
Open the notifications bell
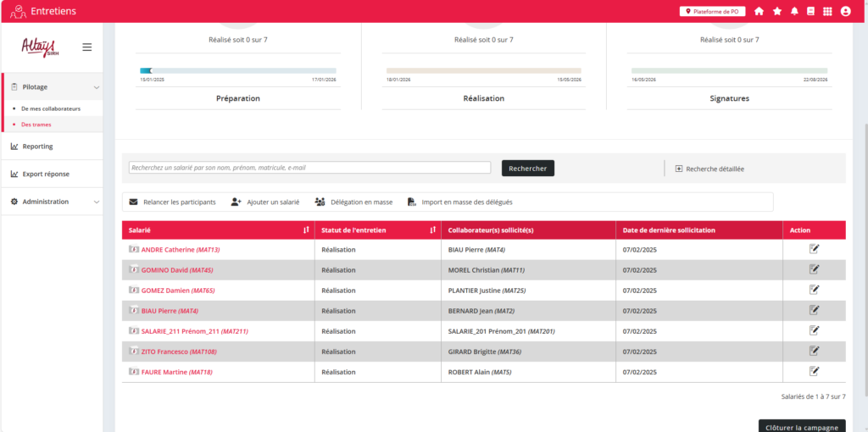click(794, 11)
